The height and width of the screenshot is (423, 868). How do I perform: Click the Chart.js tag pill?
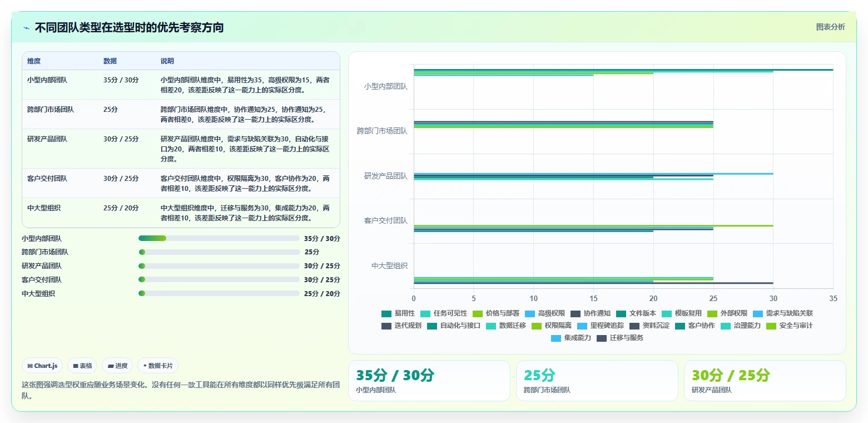click(43, 366)
